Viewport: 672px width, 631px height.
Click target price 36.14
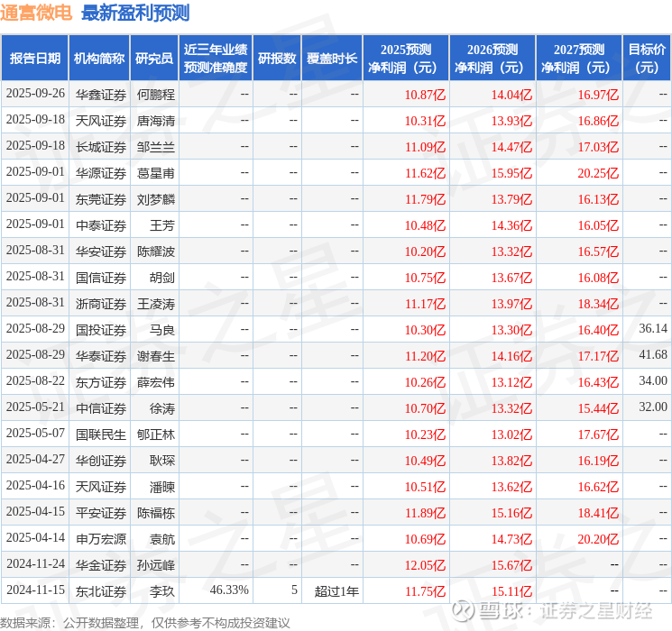(653, 328)
